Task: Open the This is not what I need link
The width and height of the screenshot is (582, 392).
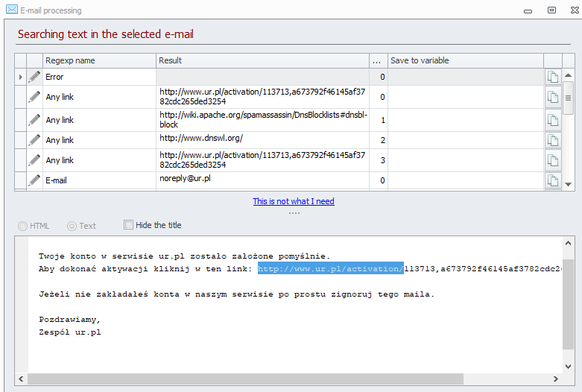Action: tap(294, 201)
